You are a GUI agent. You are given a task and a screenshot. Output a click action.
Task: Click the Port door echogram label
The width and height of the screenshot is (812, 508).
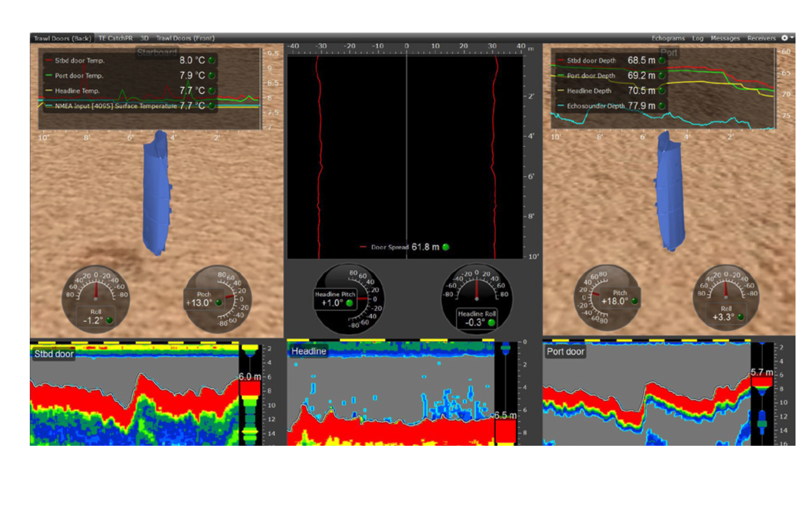pyautogui.click(x=565, y=351)
